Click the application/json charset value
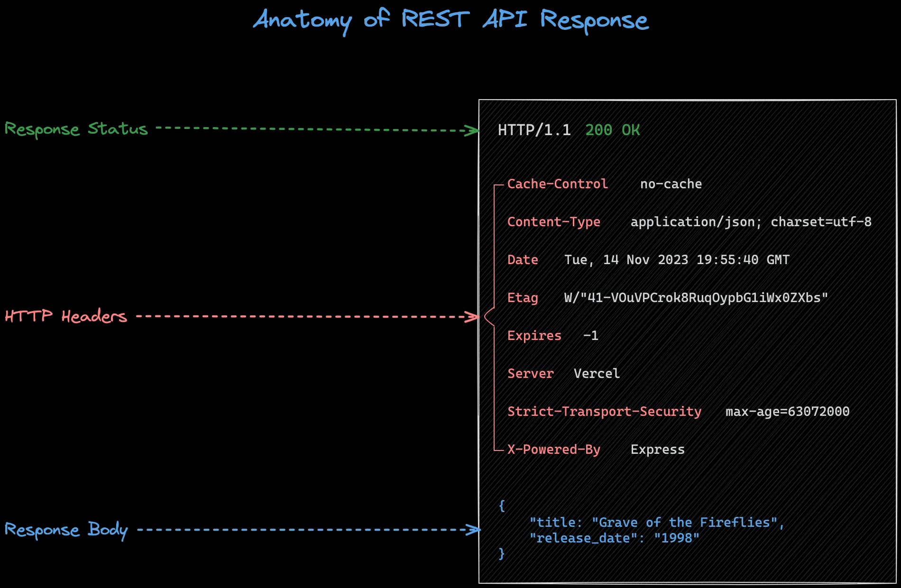Viewport: 901px width, 588px height. (751, 222)
